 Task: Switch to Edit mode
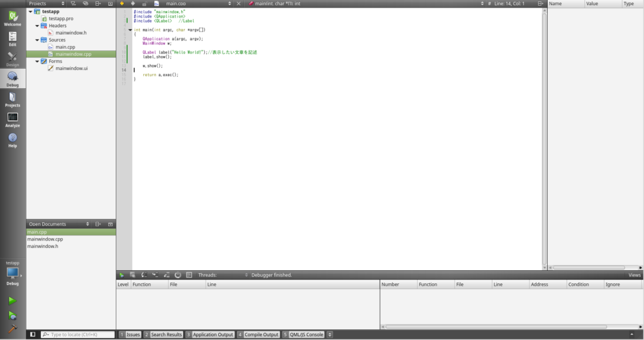13,38
